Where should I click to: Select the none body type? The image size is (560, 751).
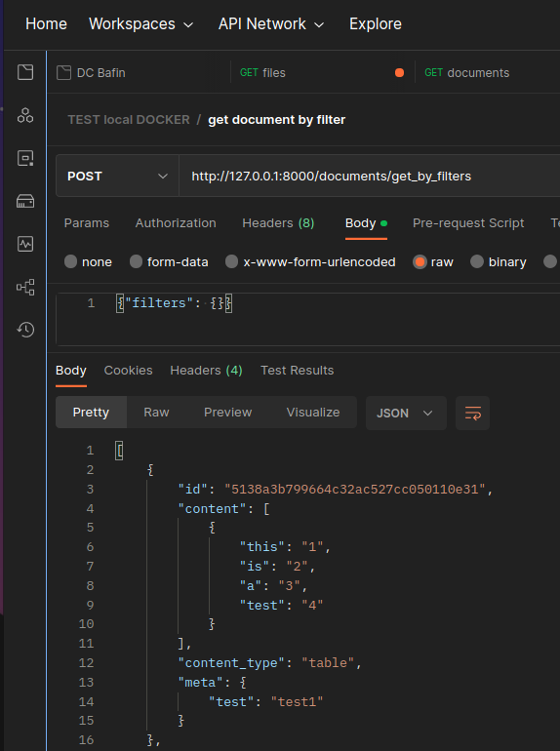pos(71,261)
